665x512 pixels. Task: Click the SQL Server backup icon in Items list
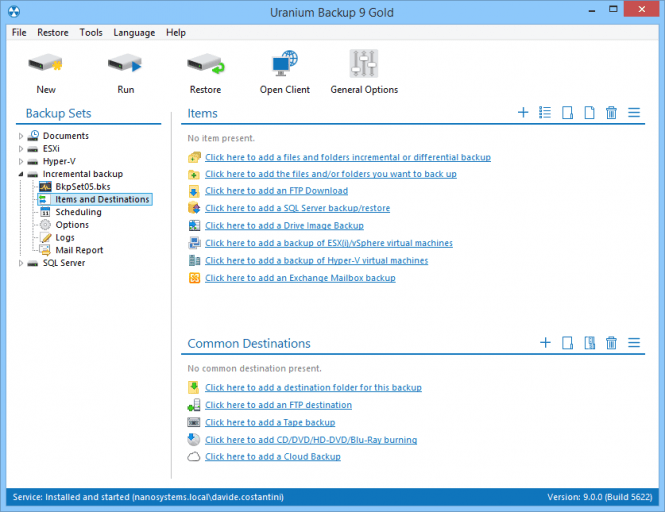[194, 208]
